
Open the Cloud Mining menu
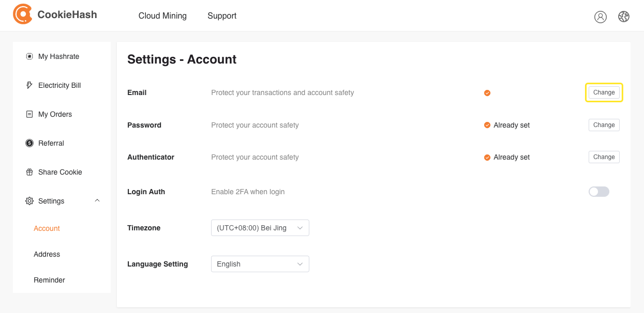(x=162, y=16)
